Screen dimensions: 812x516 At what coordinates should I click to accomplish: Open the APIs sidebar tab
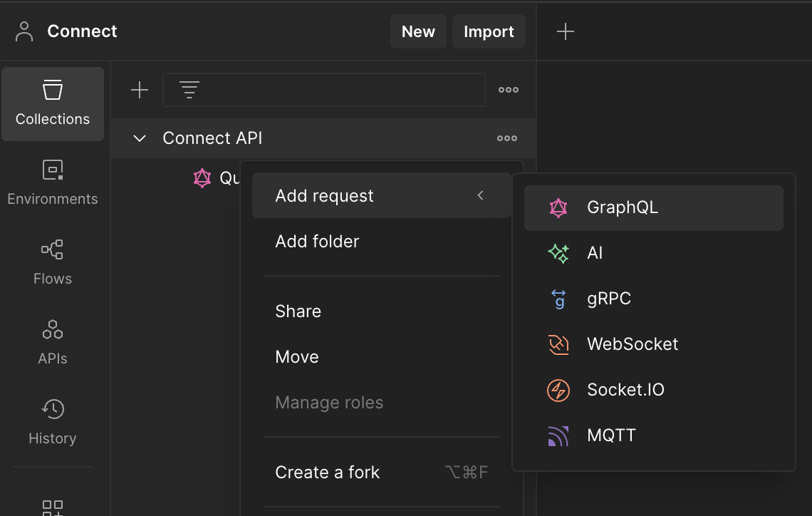[x=52, y=342]
